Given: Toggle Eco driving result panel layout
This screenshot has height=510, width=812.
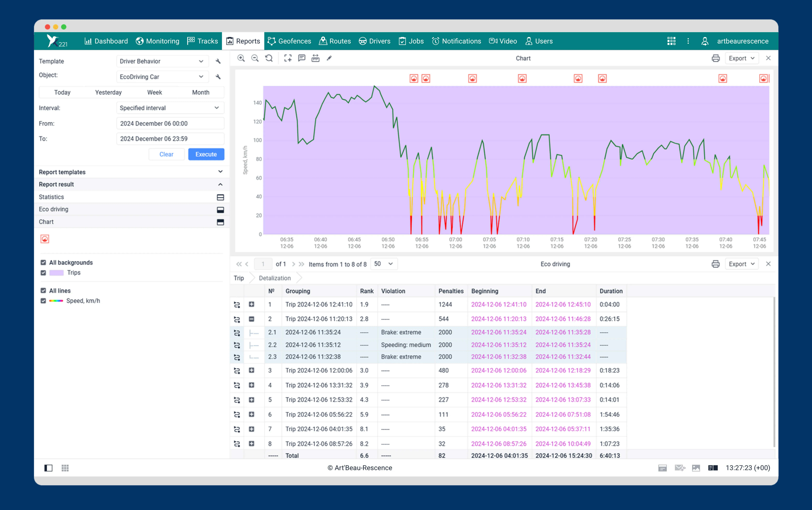Looking at the screenshot, I should 220,210.
